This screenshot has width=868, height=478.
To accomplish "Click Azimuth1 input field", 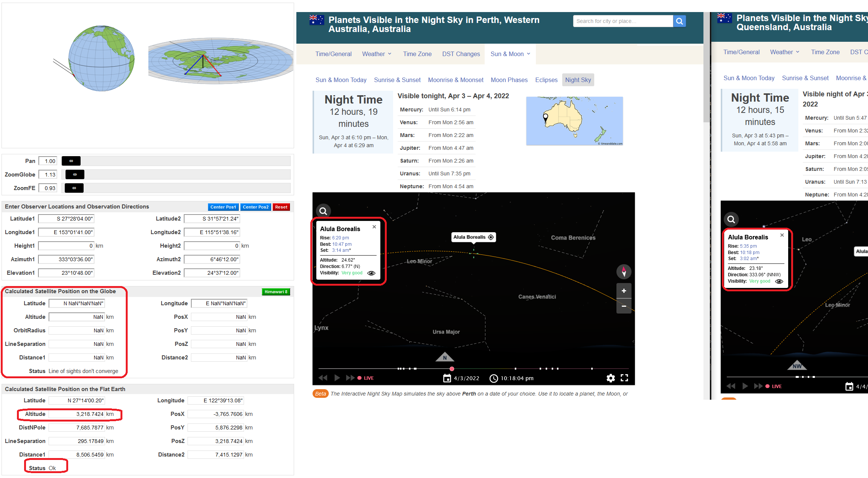I will click(x=66, y=259).
